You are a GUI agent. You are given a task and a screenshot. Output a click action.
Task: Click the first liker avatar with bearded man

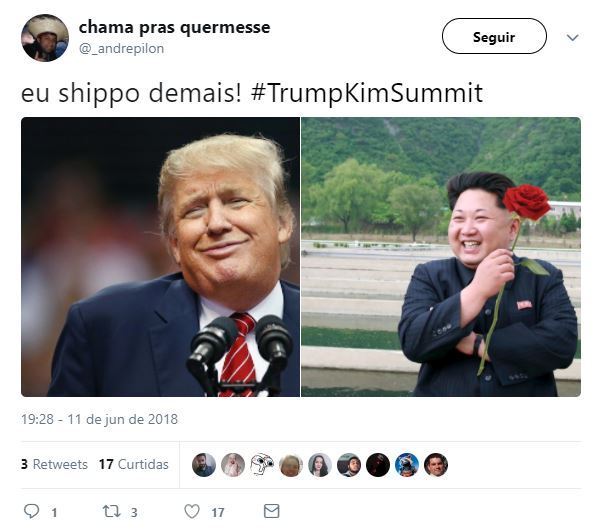tap(204, 465)
